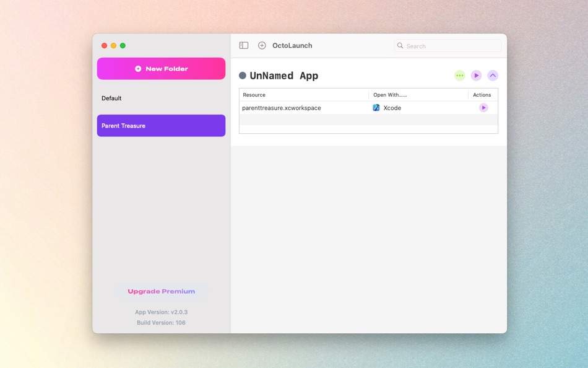
Task: Close the window with red button
Action: coord(104,45)
